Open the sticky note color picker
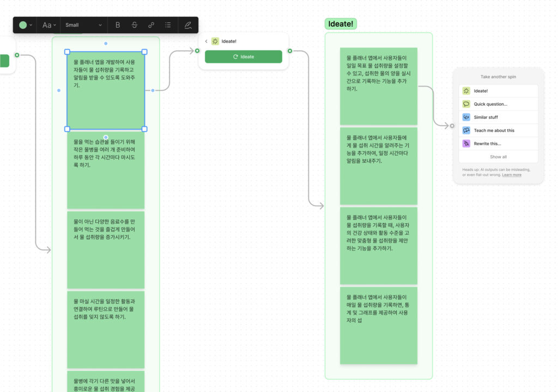 25,25
